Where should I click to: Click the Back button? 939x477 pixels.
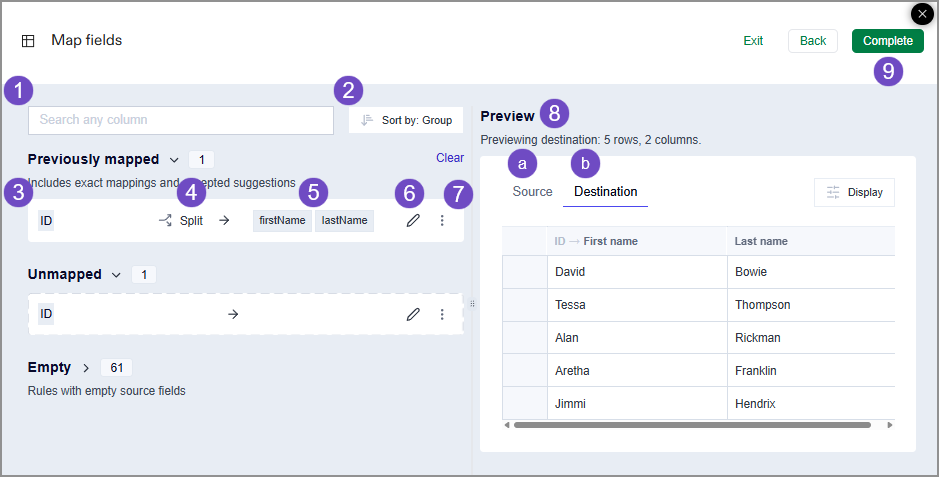click(x=812, y=41)
